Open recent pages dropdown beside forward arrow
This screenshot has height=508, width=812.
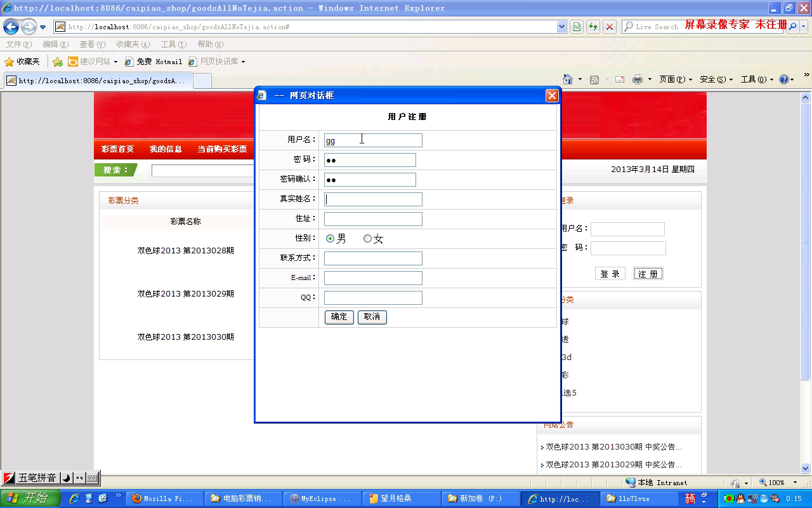43,27
